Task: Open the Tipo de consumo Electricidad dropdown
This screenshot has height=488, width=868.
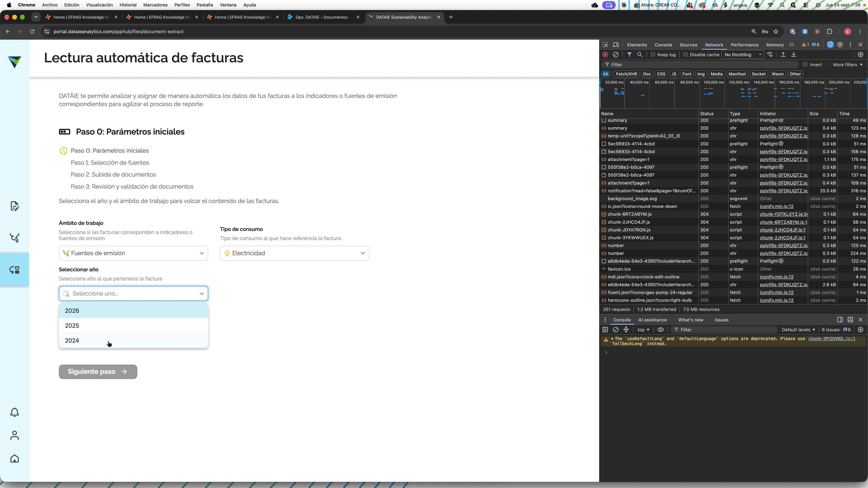Action: (x=294, y=253)
